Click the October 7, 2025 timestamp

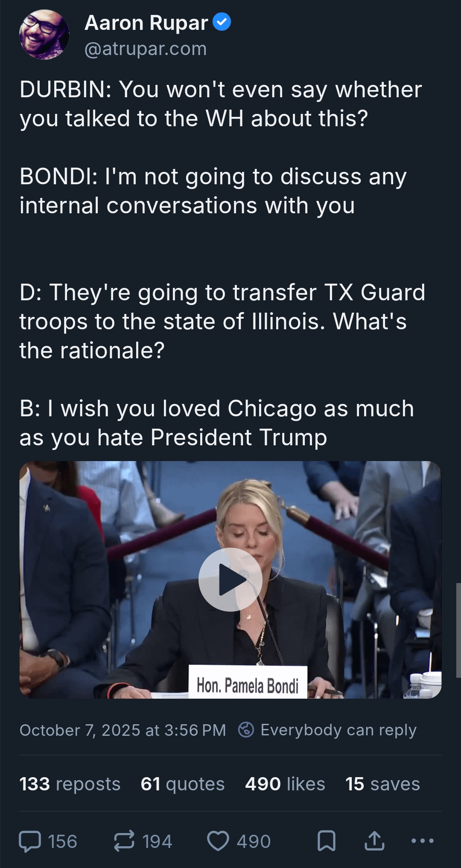pyautogui.click(x=123, y=730)
